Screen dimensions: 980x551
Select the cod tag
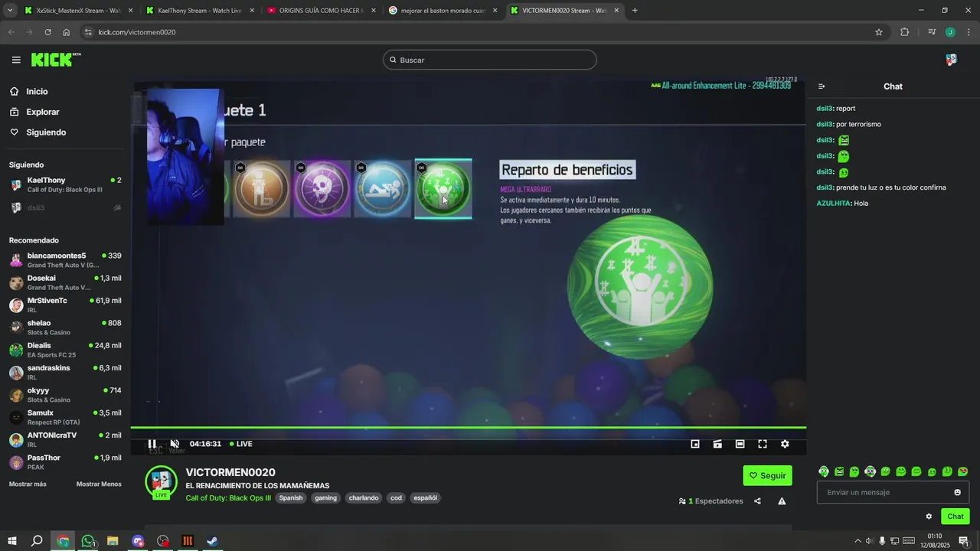click(396, 498)
